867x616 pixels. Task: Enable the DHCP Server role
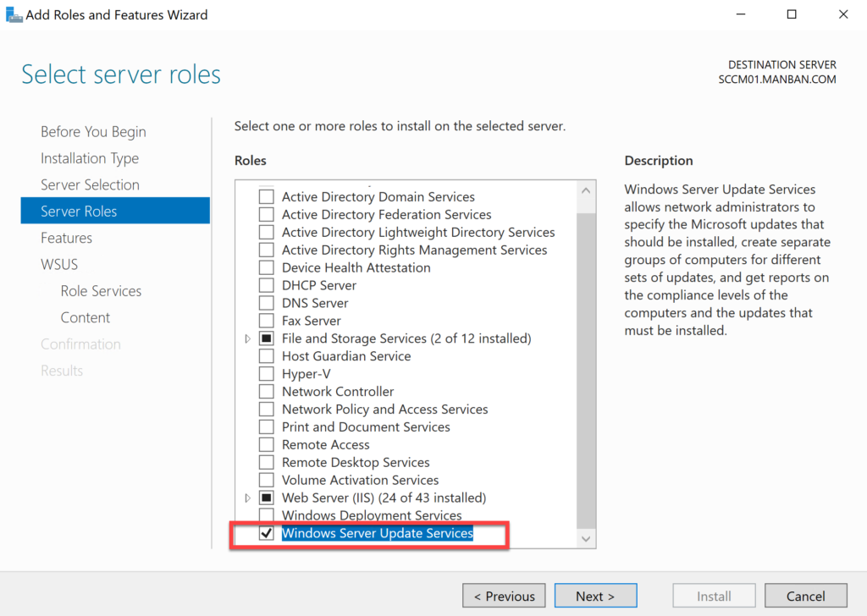click(267, 284)
